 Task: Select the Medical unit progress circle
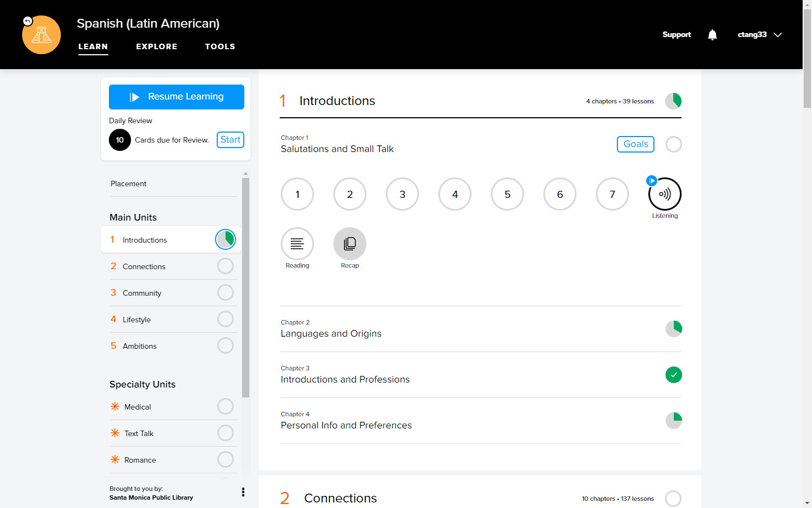coord(226,406)
